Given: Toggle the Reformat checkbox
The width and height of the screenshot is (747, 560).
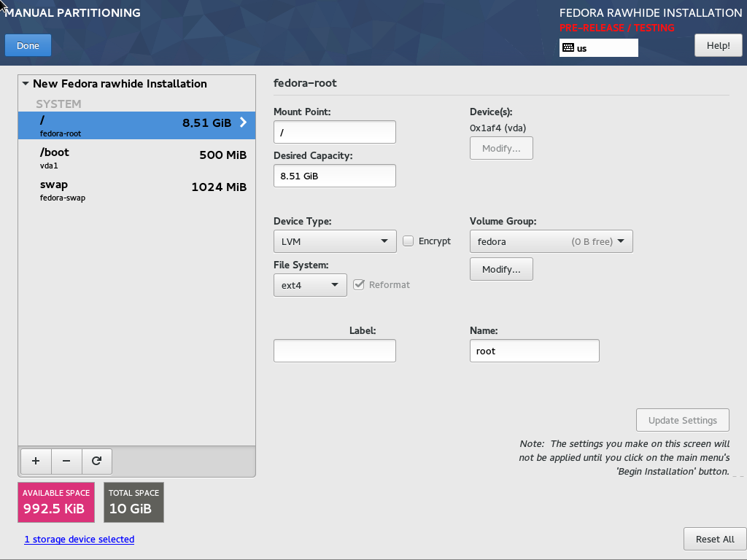Looking at the screenshot, I should pos(359,285).
